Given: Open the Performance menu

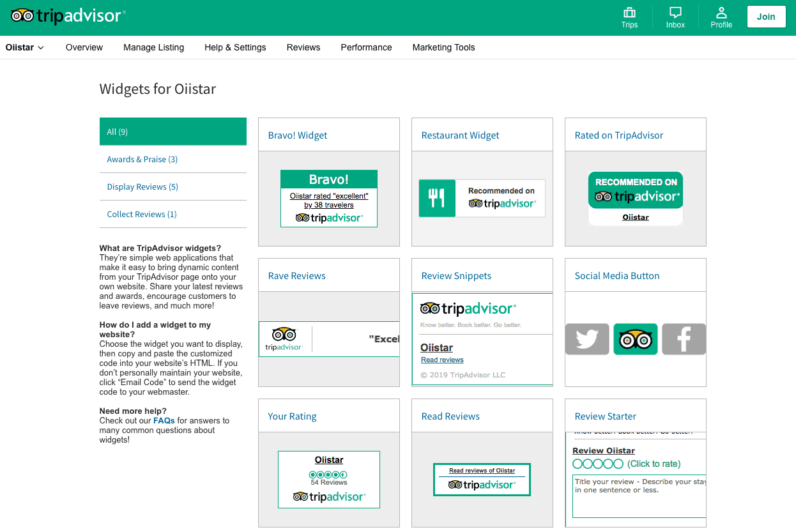Looking at the screenshot, I should [x=366, y=47].
